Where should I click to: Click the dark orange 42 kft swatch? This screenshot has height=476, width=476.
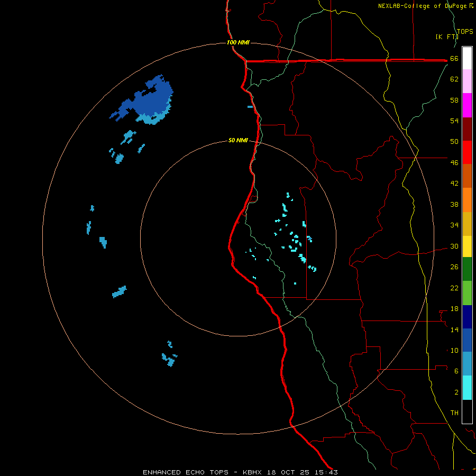(467, 176)
